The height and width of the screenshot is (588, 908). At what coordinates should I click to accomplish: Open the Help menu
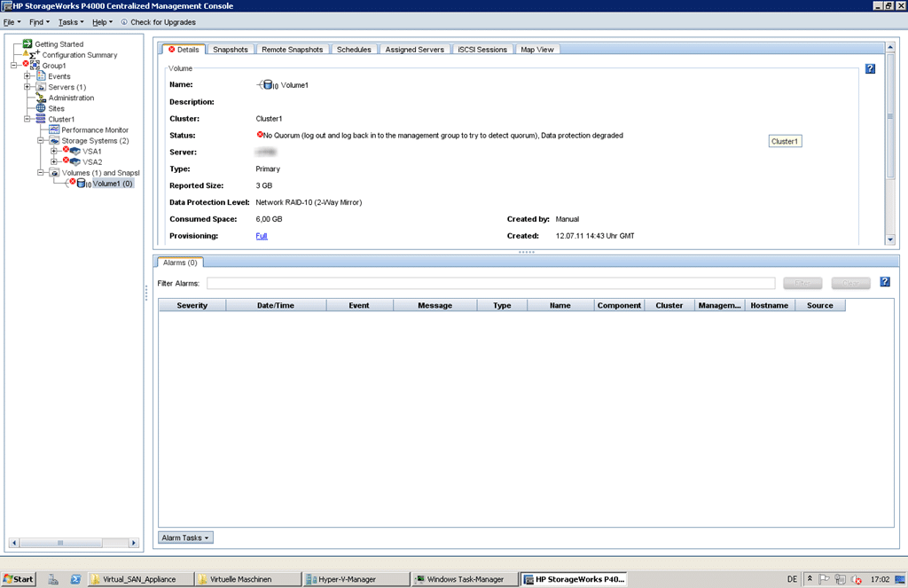[103, 22]
